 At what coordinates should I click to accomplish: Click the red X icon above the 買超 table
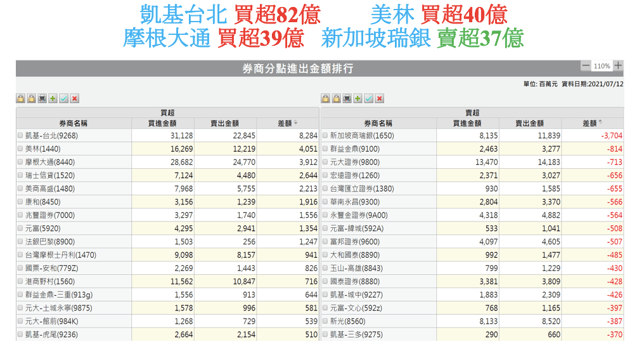[74, 98]
